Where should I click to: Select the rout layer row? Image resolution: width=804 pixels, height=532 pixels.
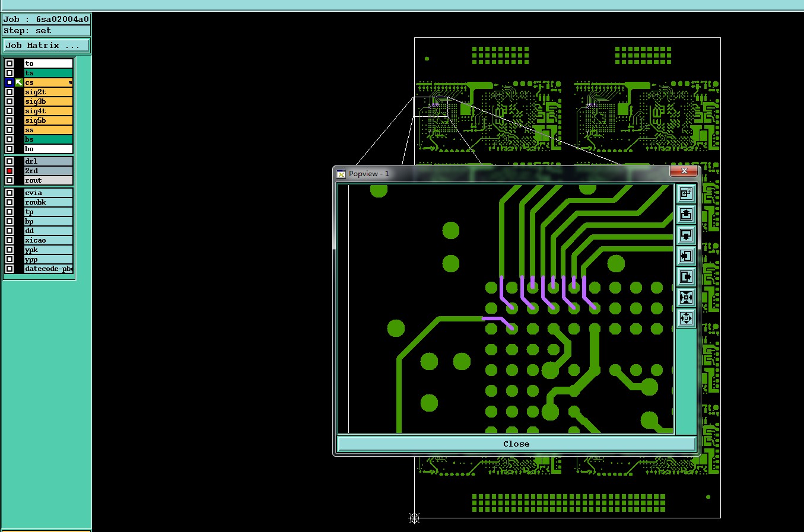coord(48,180)
